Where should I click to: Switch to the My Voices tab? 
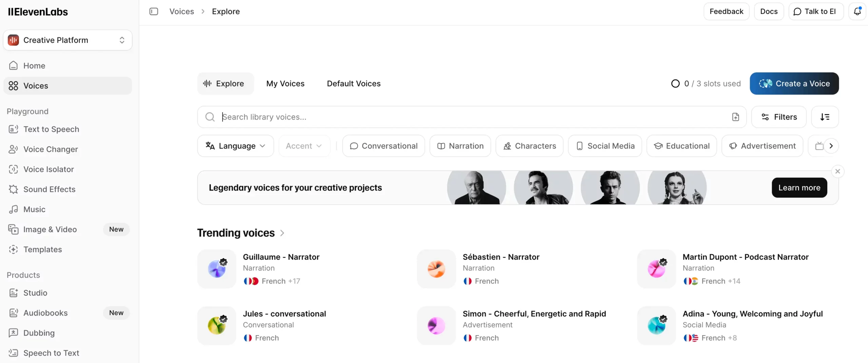click(x=285, y=83)
